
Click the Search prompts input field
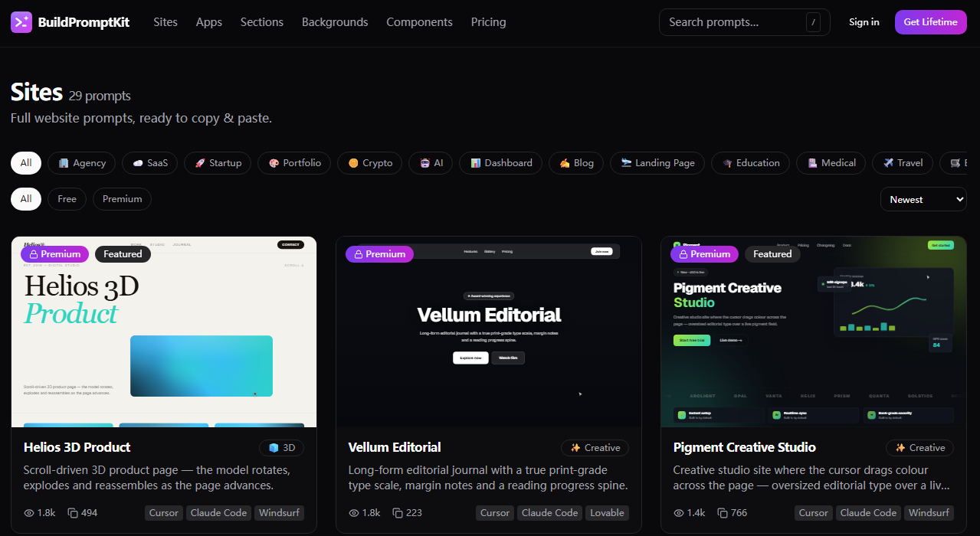pyautogui.click(x=745, y=22)
